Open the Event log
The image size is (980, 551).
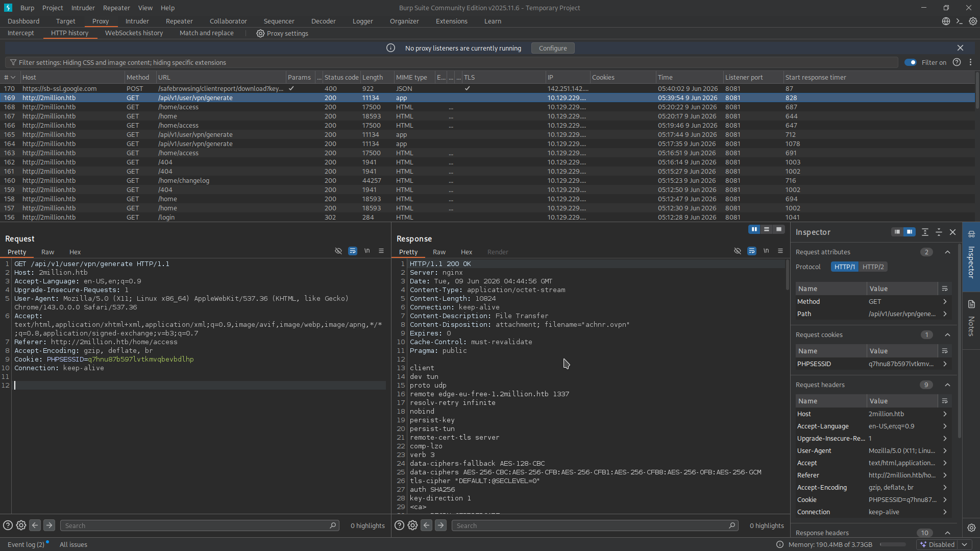(x=26, y=544)
